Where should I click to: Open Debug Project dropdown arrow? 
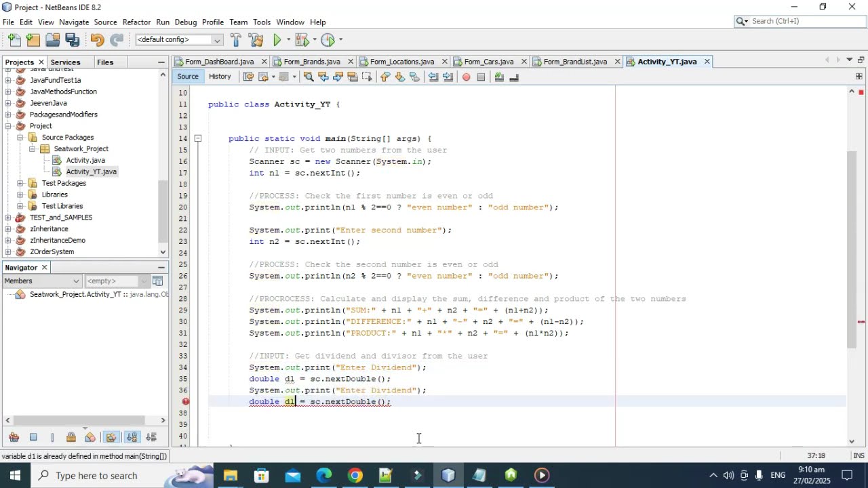point(314,40)
